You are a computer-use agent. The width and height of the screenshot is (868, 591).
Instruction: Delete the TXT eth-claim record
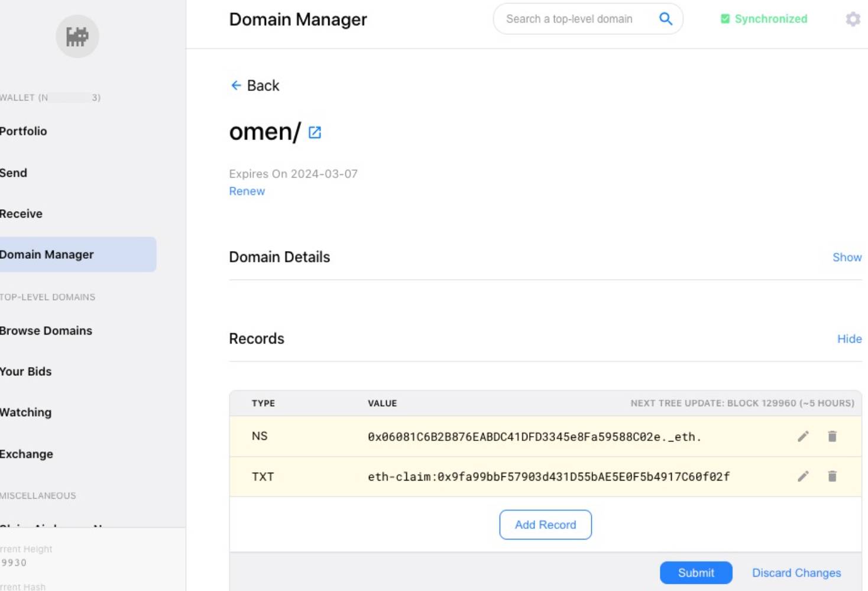832,476
